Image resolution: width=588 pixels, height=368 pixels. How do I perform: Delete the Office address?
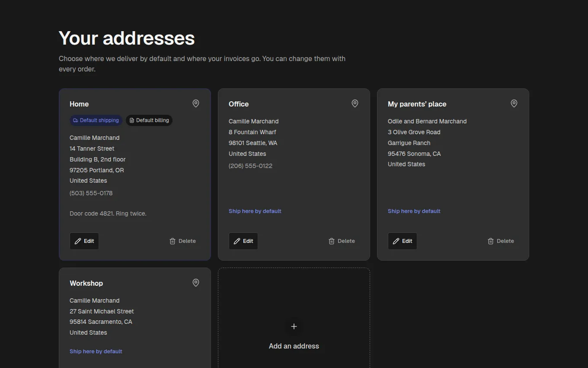[342, 241]
